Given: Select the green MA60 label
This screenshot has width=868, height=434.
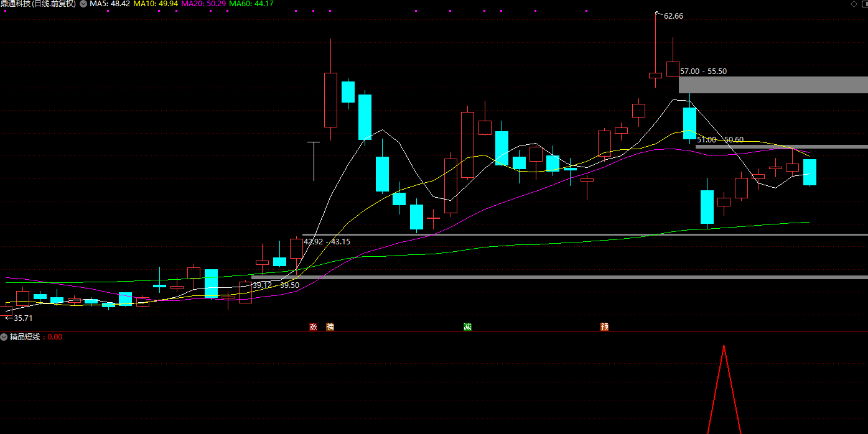Looking at the screenshot, I should point(251,4).
